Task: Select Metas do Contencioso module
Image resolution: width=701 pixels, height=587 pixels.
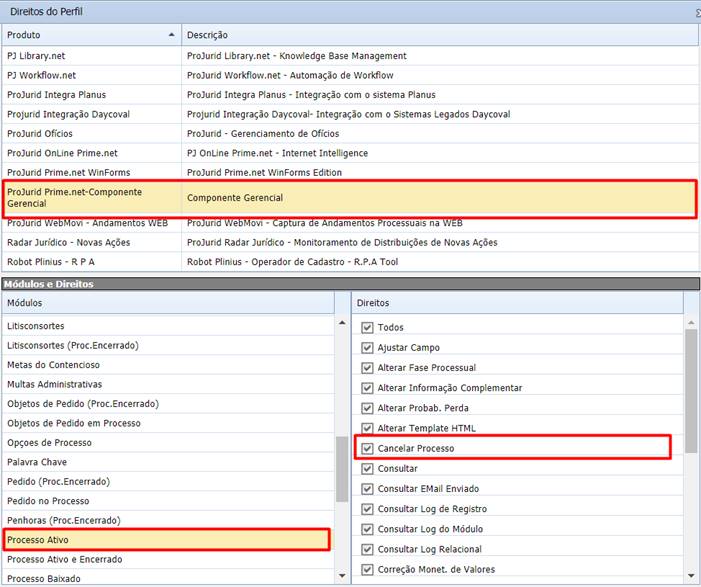Action: 168,365
